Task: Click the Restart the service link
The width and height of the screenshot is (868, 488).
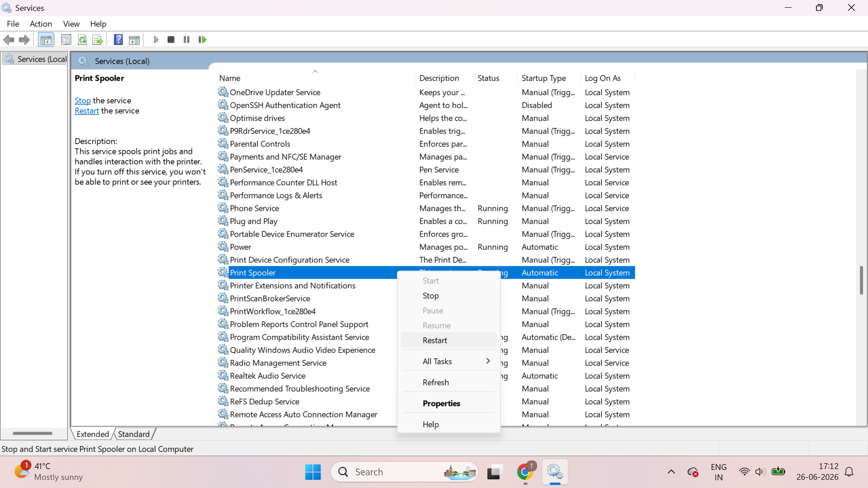Action: coord(87,111)
